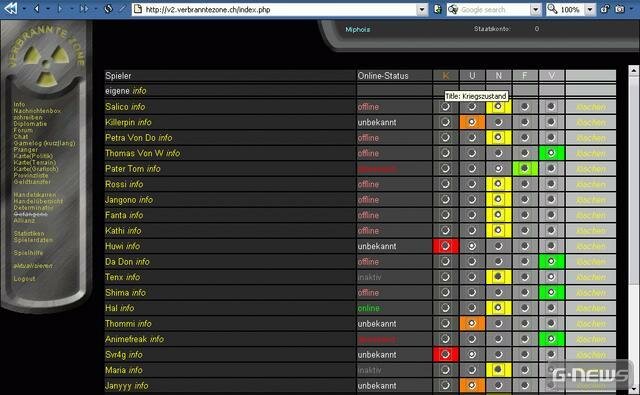Screen dimensions: 640x395
Task: Select V radio for Thomas Von W
Action: (x=551, y=153)
